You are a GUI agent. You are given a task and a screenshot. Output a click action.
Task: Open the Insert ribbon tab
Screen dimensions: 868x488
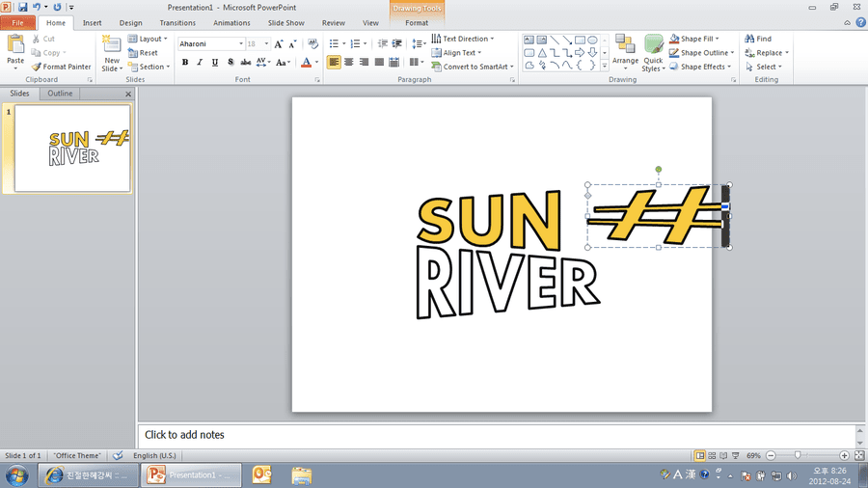point(92,23)
